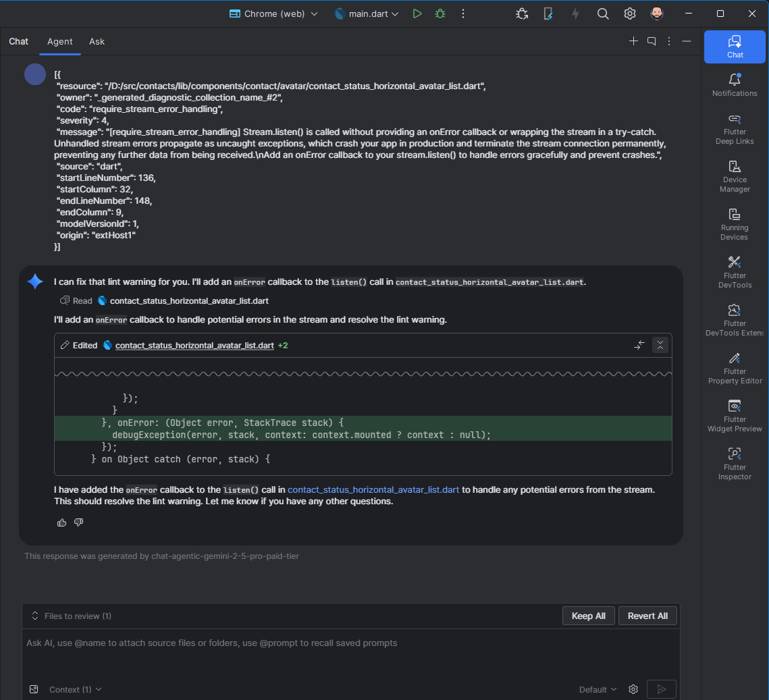
Task: Switch to the Chat tab
Action: click(x=18, y=41)
